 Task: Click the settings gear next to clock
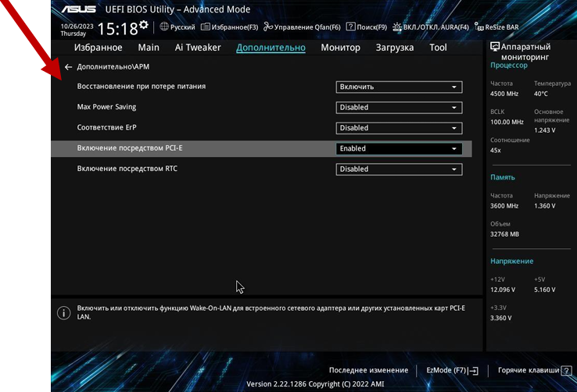point(144,25)
